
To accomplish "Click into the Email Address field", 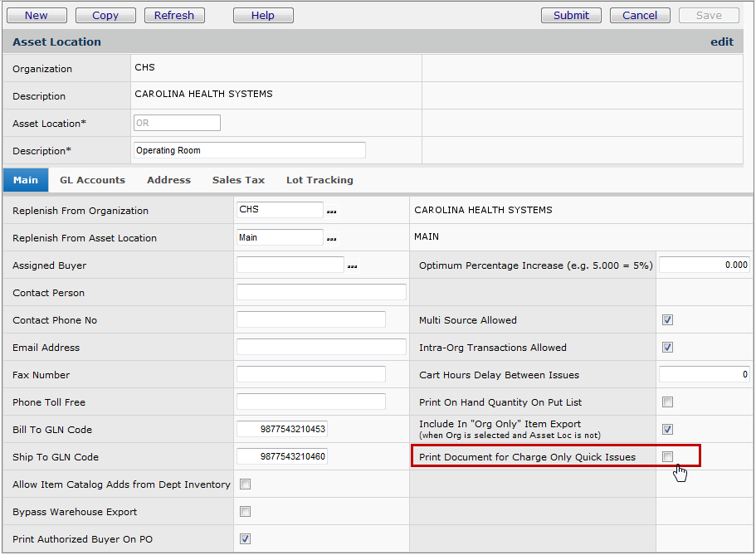I will click(321, 348).
